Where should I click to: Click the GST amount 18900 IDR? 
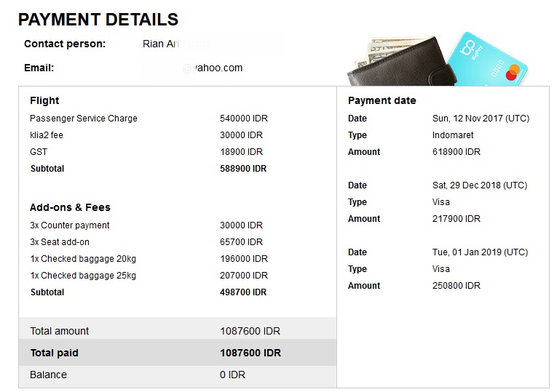(x=241, y=152)
